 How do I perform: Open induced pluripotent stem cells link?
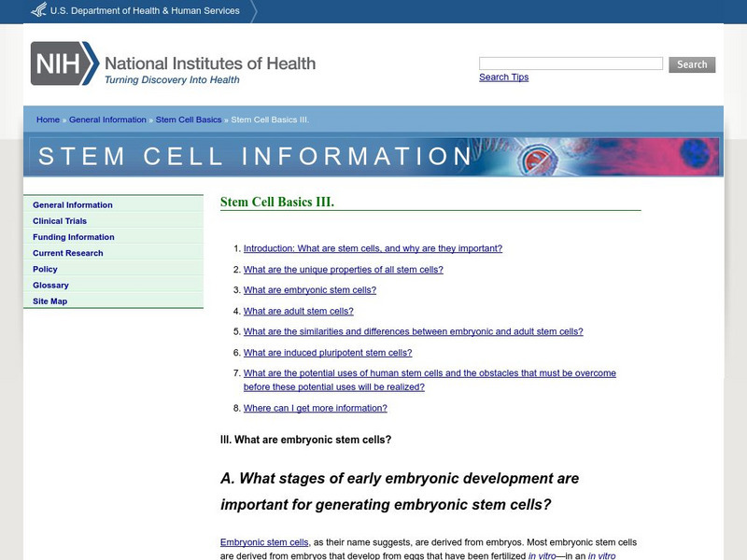tap(328, 353)
